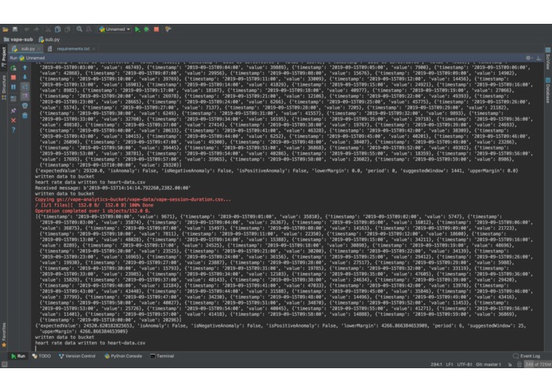Click the Down the stack trace arrow

(x=25, y=77)
